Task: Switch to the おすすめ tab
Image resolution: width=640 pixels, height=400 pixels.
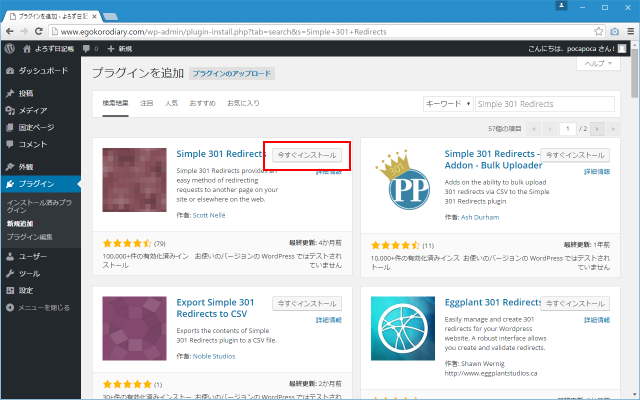Action: pyautogui.click(x=203, y=103)
